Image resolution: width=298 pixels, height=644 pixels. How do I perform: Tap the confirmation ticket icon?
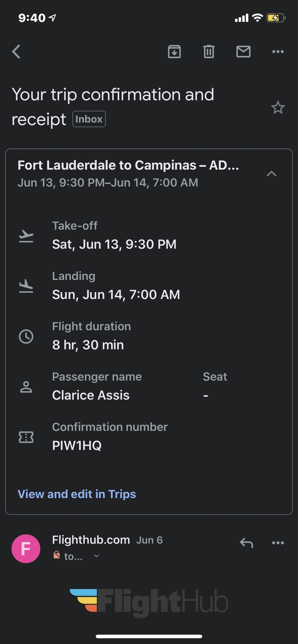point(26,437)
